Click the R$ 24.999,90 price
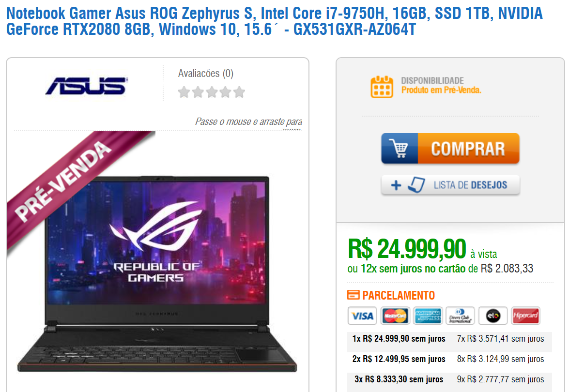The image size is (569, 392). 406,249
